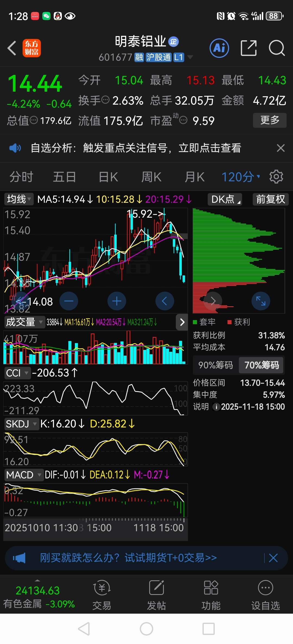The width and height of the screenshot is (293, 644).
Task: Switch the 前复权 adjustment mode
Action: click(271, 199)
